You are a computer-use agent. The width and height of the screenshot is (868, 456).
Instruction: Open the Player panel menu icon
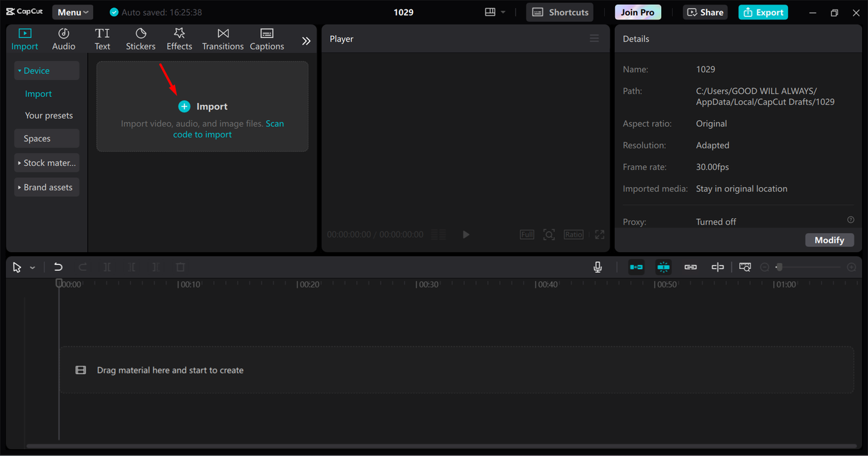pos(594,39)
